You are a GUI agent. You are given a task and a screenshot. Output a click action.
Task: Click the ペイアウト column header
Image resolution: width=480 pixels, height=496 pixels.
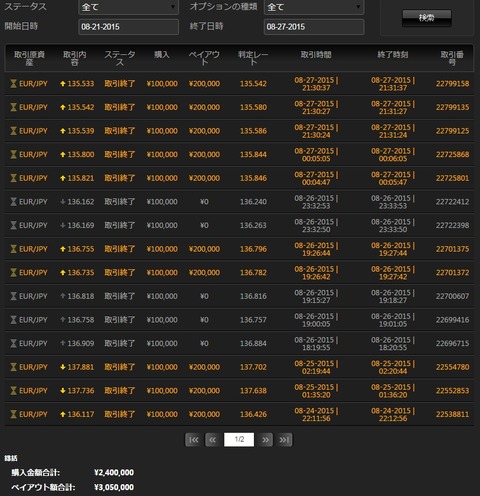(204, 58)
